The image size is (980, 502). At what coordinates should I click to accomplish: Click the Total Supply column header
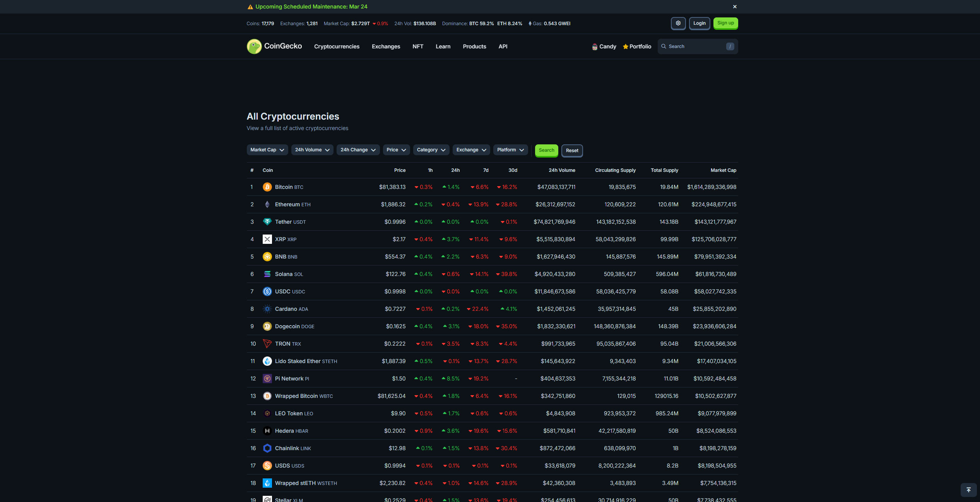[x=664, y=170]
